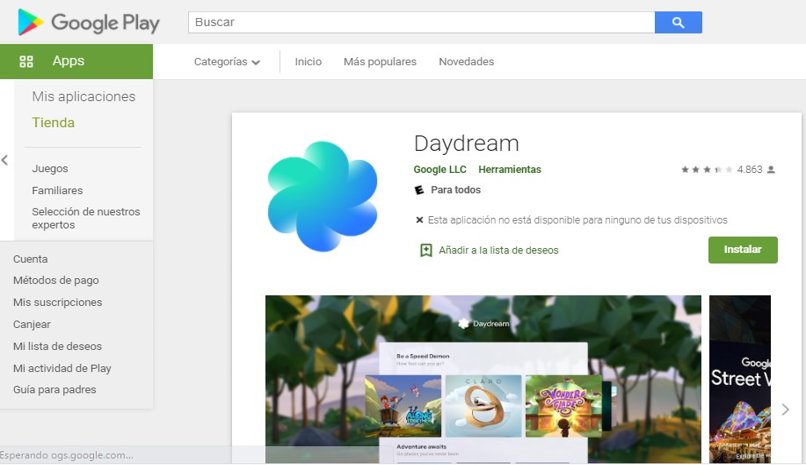Click Canjear link
This screenshot has width=806, height=465.
pos(32,324)
